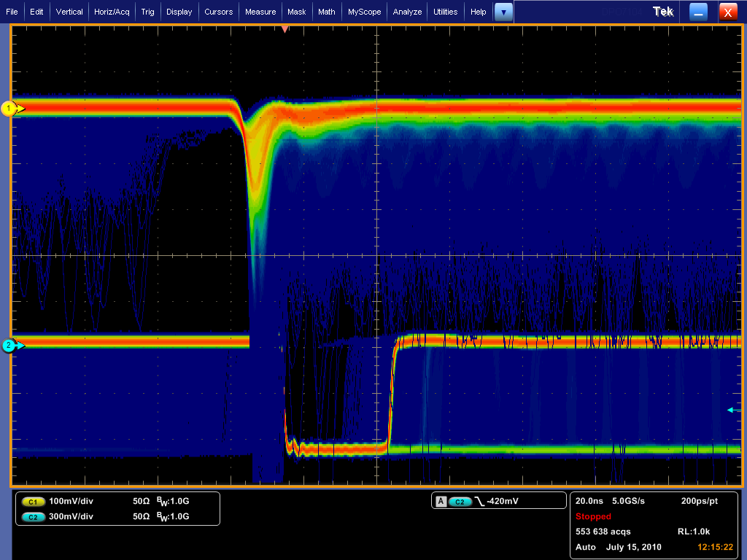Click the cyan channel 2 ground marker

pyautogui.click(x=9, y=346)
